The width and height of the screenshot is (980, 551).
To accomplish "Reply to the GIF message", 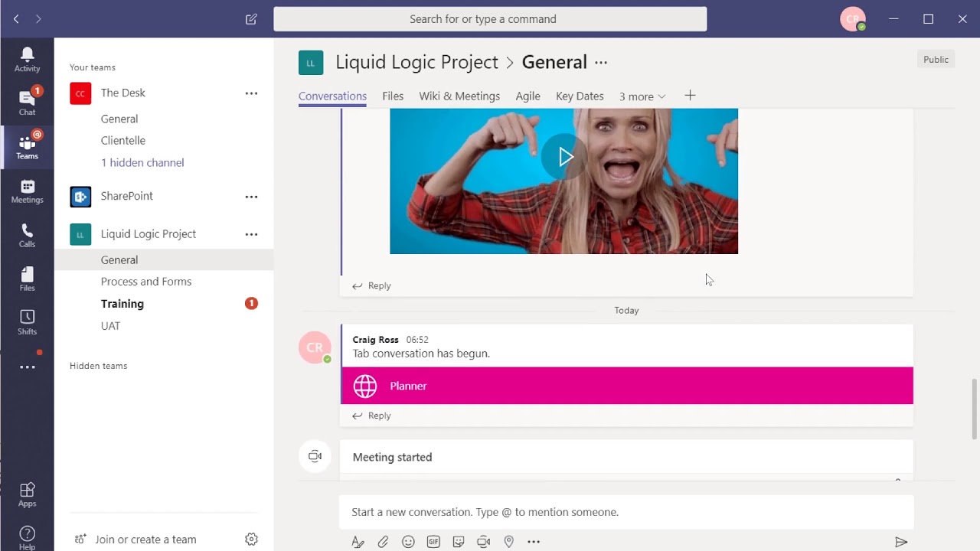I will pyautogui.click(x=372, y=285).
